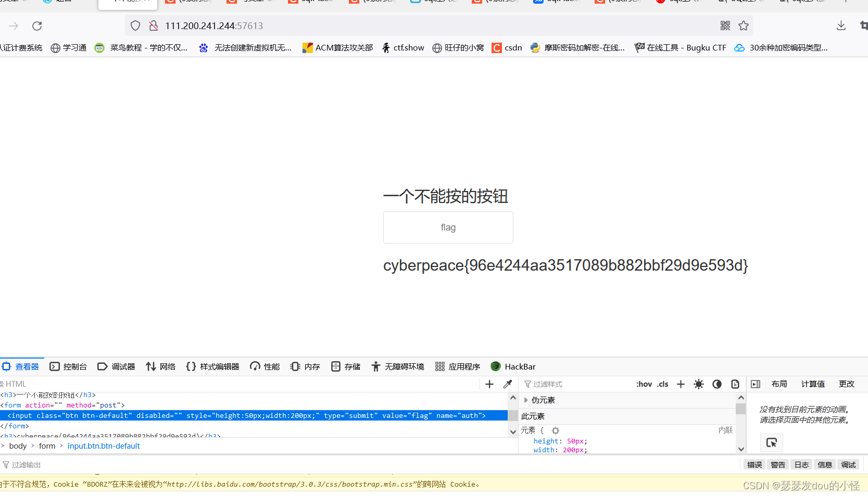
Task: Collapse the sidebar pane toggle icon
Action: click(x=756, y=384)
